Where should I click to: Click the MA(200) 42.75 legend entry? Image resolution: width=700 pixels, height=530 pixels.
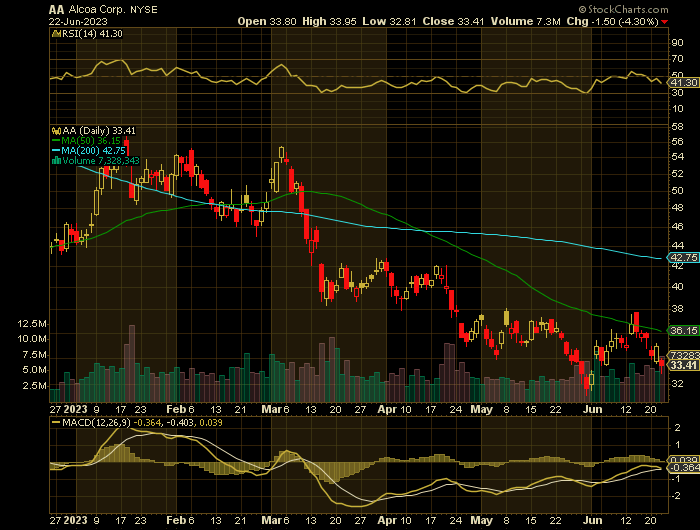click(x=93, y=150)
